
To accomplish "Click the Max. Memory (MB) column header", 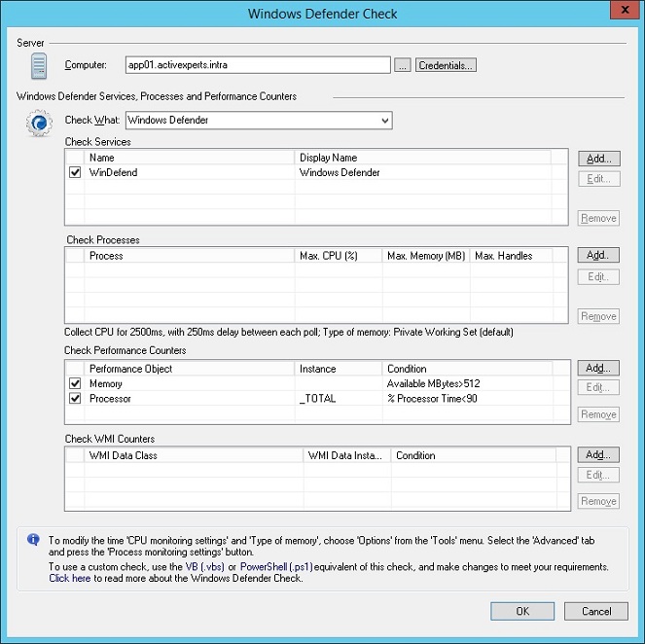I will pos(426,256).
